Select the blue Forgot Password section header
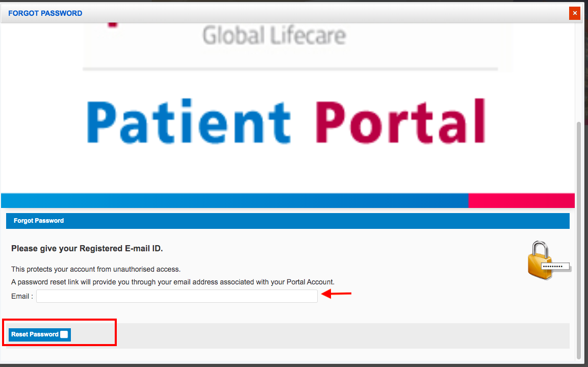 pos(288,221)
